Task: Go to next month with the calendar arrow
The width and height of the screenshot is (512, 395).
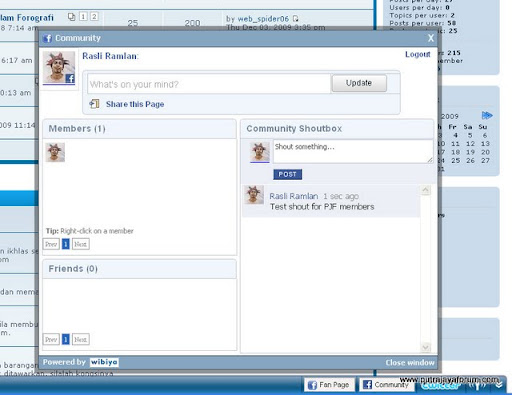Action: 487,116
